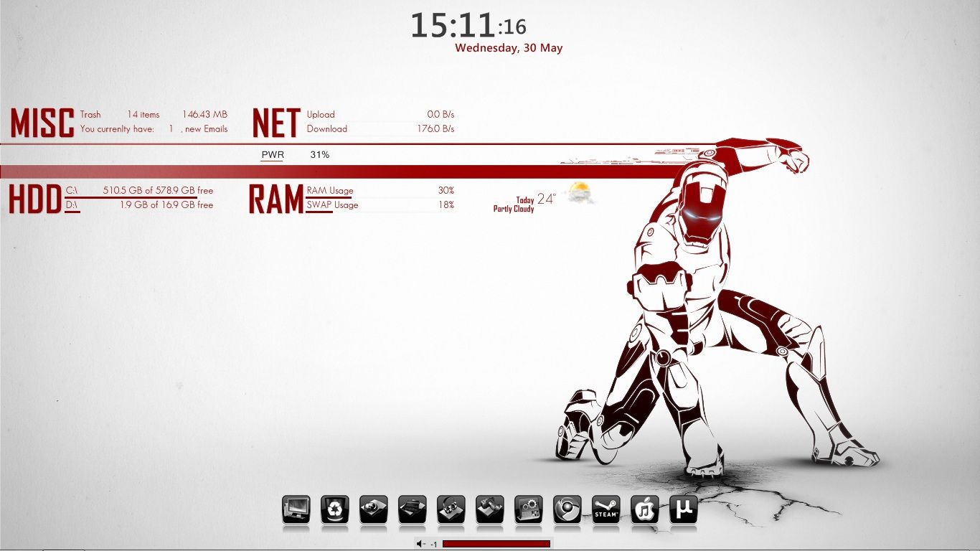The width and height of the screenshot is (980, 551).
Task: Adjust the red volume slider bar
Action: [x=496, y=544]
